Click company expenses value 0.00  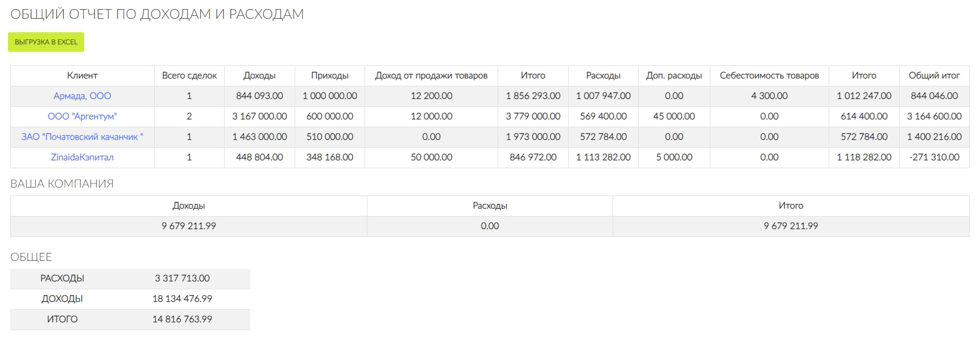[x=490, y=226]
